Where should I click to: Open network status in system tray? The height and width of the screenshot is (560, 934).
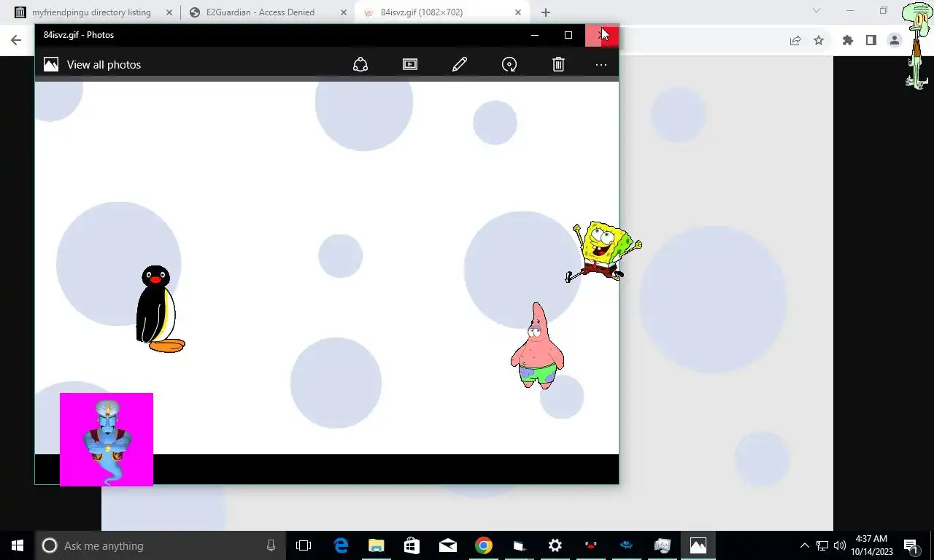822,545
